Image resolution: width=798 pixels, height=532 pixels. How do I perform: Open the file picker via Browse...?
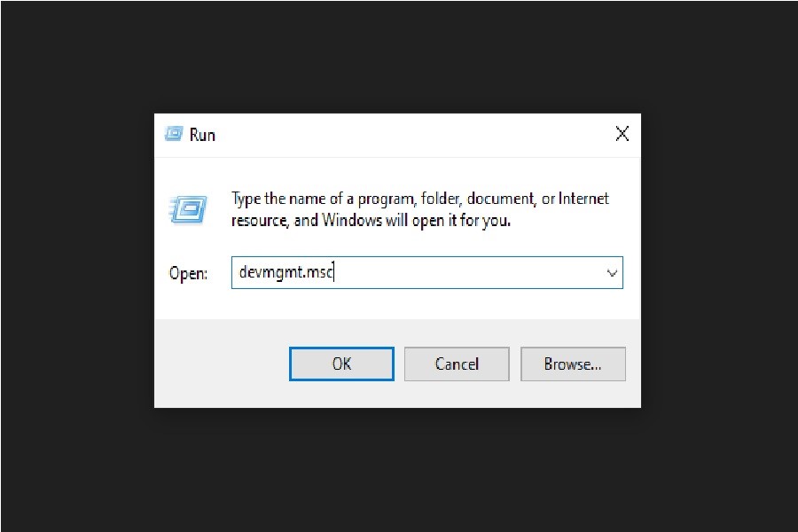tap(573, 364)
